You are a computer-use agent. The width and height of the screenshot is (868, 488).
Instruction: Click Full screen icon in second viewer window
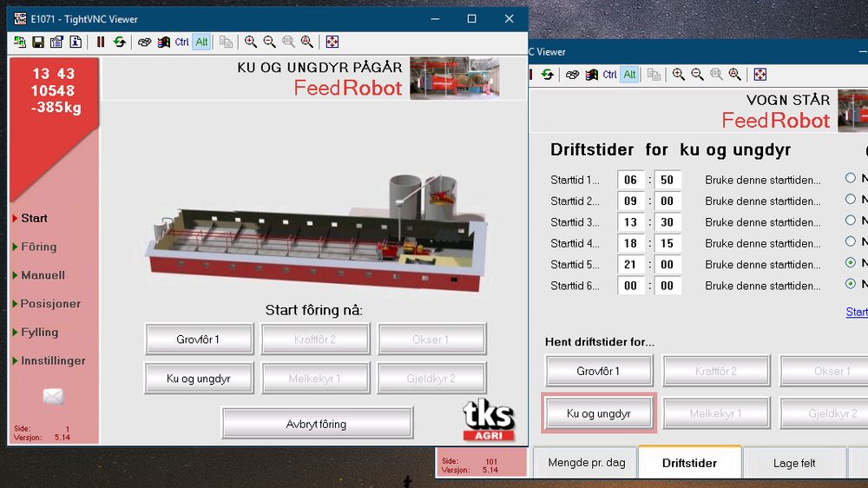coord(760,75)
